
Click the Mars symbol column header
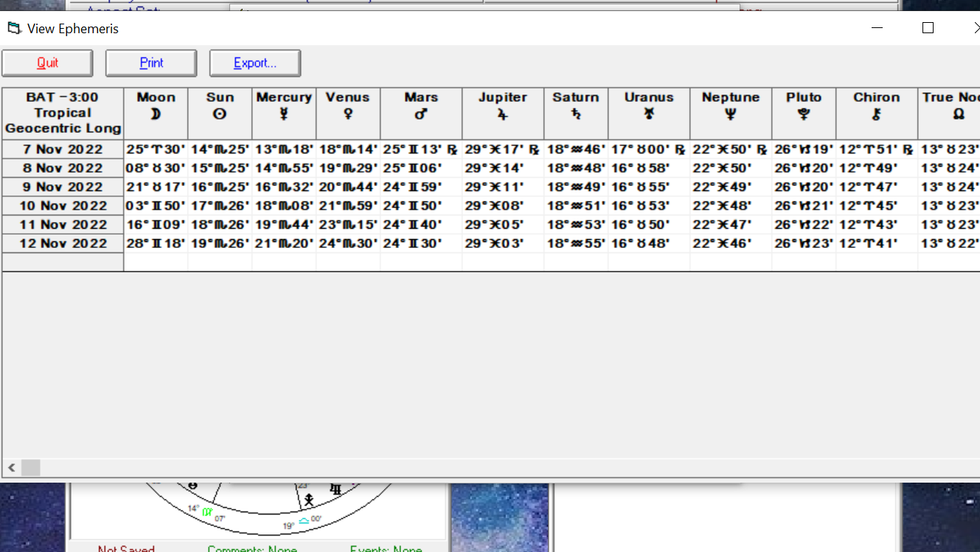tap(421, 114)
